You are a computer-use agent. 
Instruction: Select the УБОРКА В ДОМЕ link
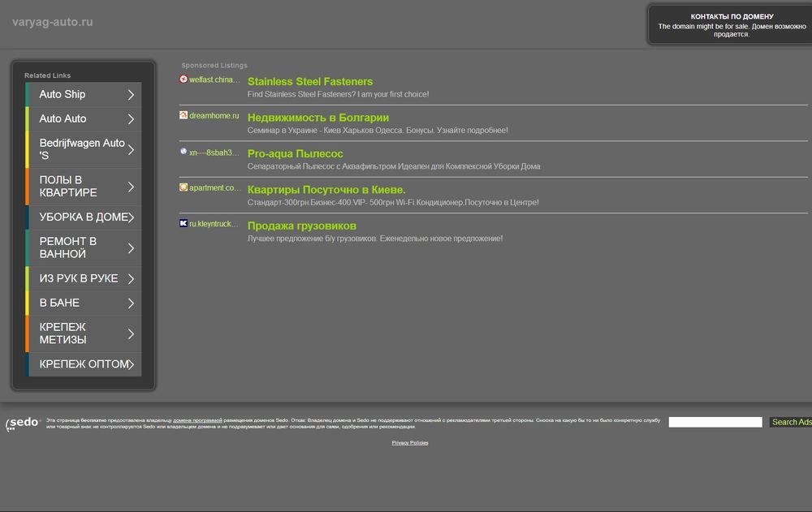point(84,217)
